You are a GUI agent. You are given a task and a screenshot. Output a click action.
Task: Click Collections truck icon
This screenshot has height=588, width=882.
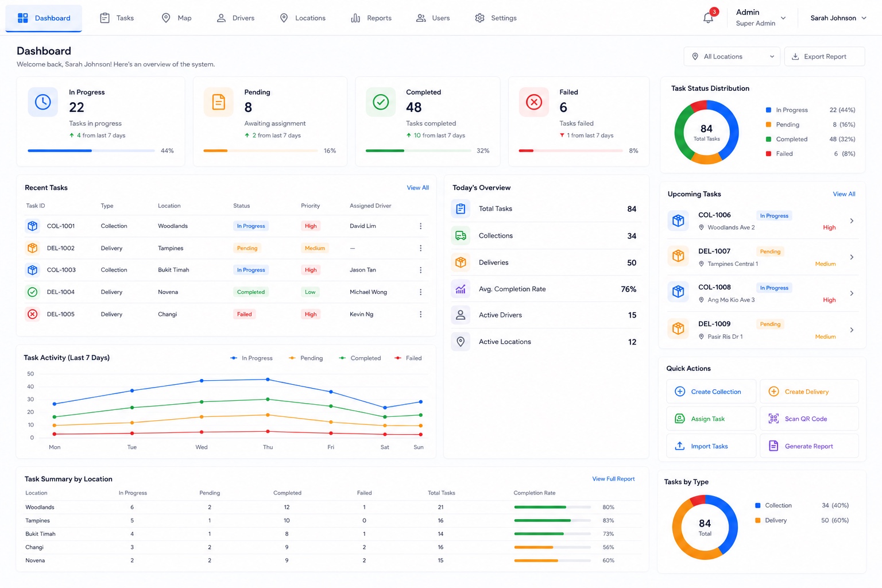461,235
